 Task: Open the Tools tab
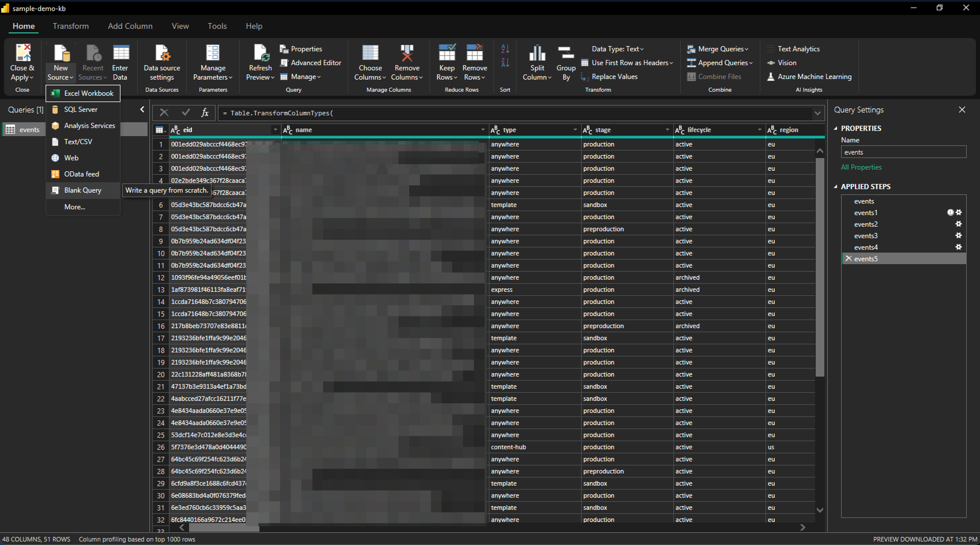point(217,26)
